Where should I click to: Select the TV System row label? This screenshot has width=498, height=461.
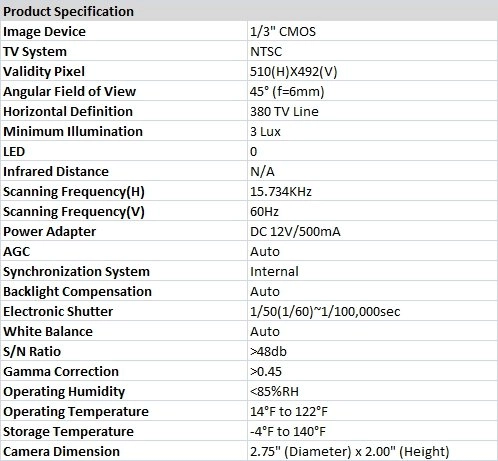point(35,52)
